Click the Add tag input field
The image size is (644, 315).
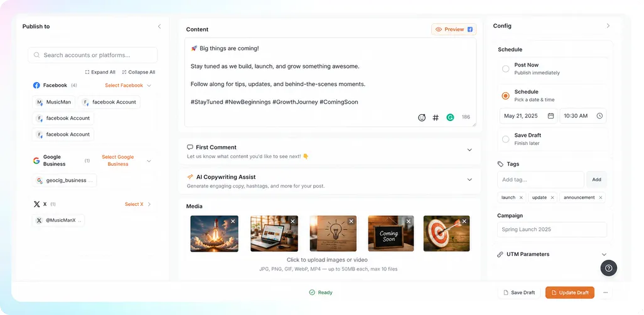pyautogui.click(x=540, y=179)
